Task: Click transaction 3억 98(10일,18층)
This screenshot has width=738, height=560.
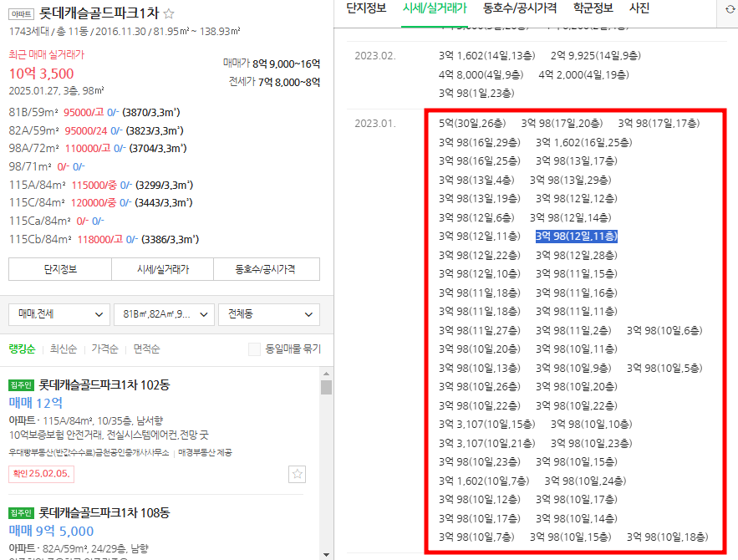Action: [668, 537]
